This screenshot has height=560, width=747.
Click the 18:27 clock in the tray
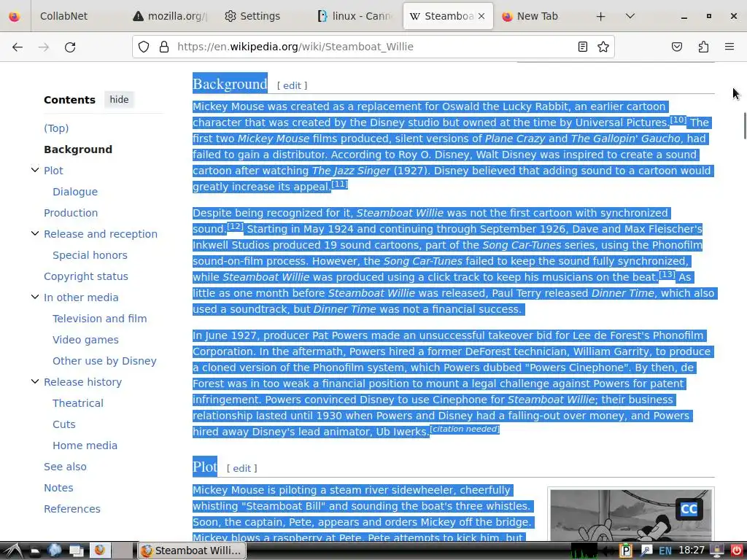coord(692,551)
